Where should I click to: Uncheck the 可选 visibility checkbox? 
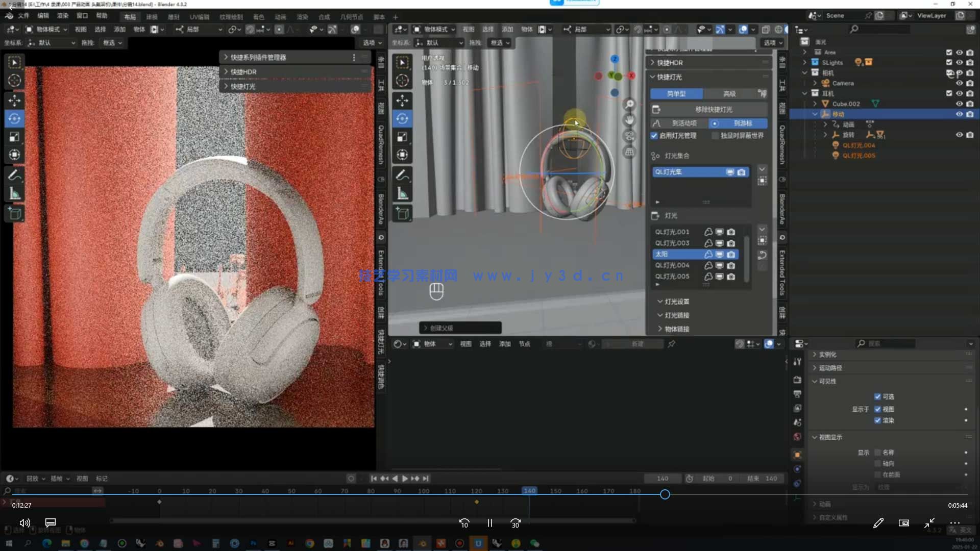point(877,396)
